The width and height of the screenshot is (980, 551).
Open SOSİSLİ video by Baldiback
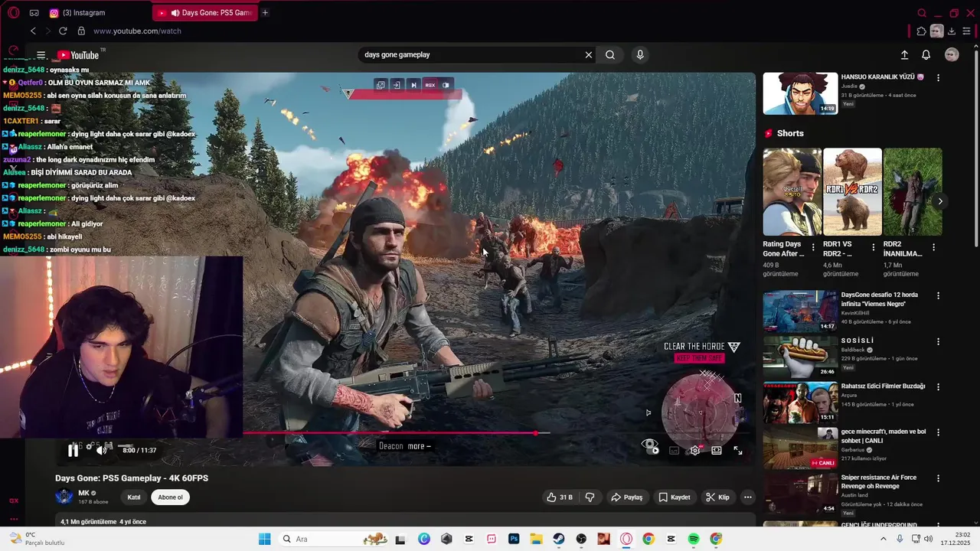[800, 357]
